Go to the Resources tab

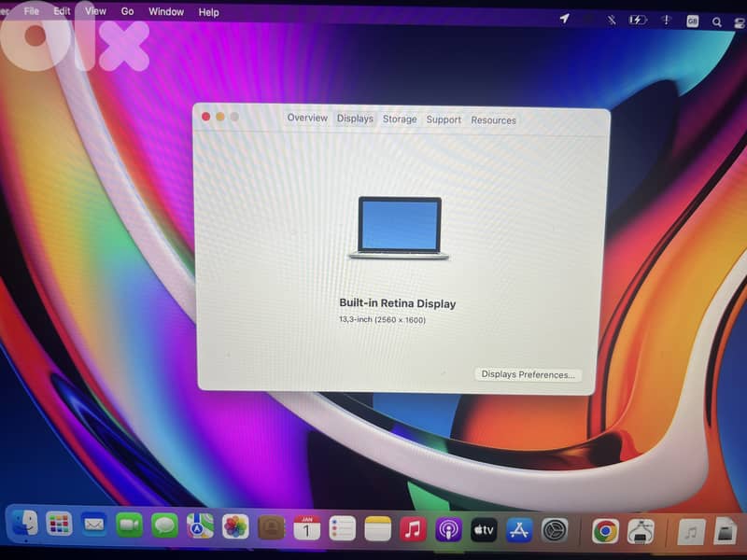pyautogui.click(x=494, y=120)
